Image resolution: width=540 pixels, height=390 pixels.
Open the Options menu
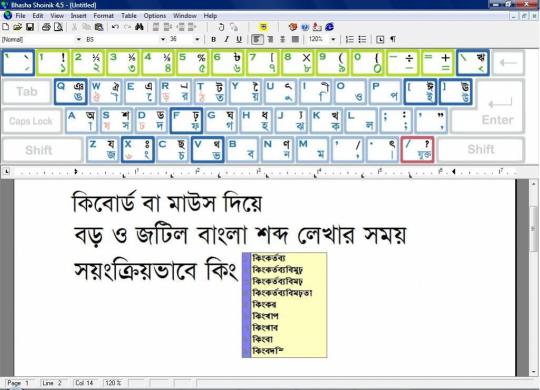[155, 16]
